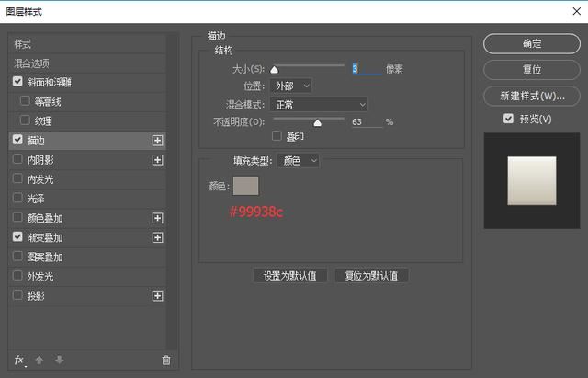Viewport: 588px width, 378px height.
Task: Enable the 外发光 checkbox
Action: pyautogui.click(x=17, y=276)
